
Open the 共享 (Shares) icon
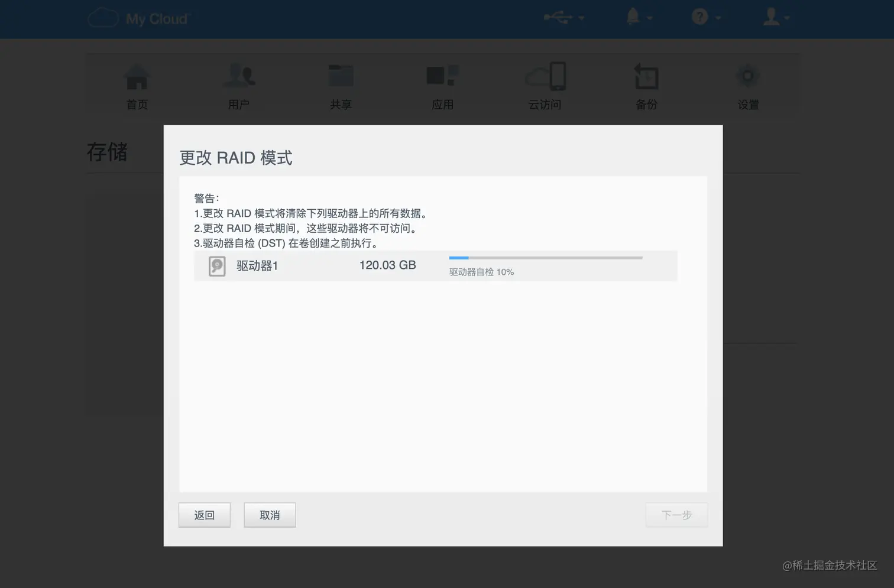(341, 85)
